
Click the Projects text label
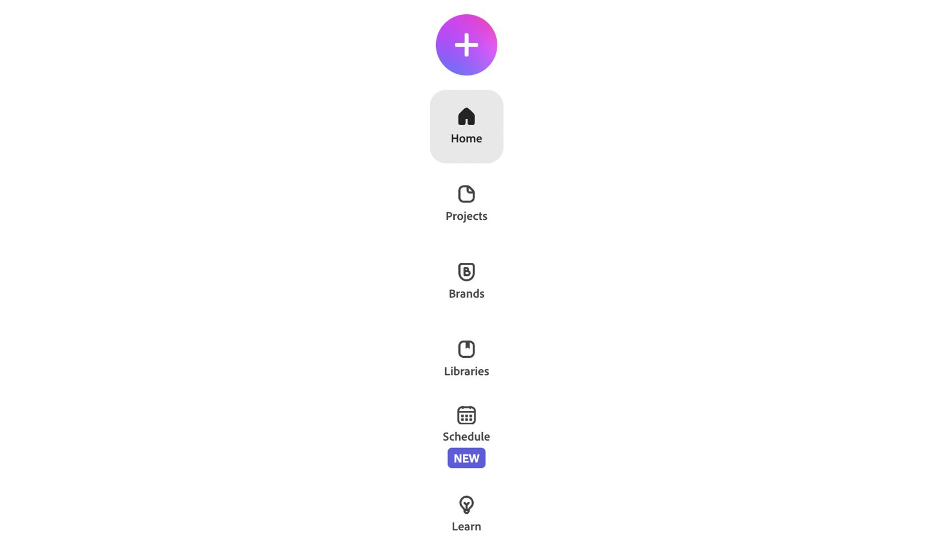point(466,216)
